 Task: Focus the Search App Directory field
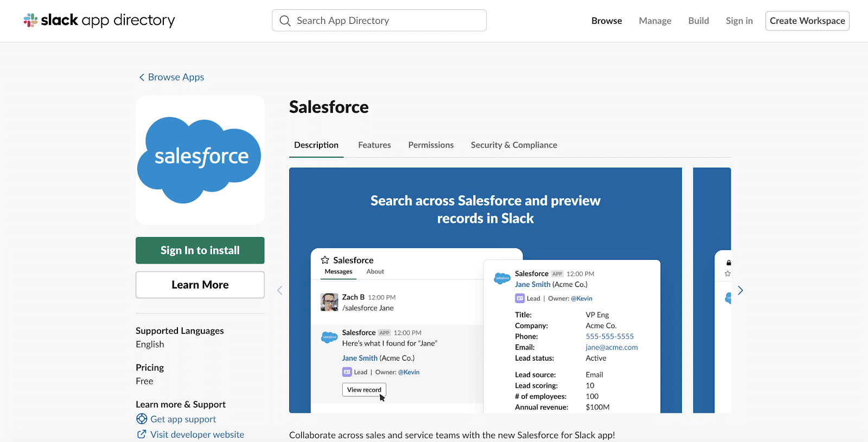[379, 21]
